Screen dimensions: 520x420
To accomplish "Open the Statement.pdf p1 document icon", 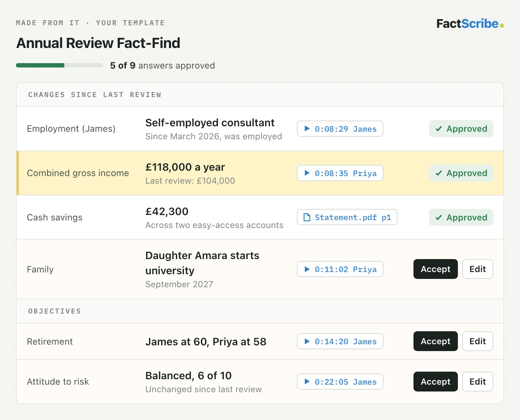I will pos(307,217).
